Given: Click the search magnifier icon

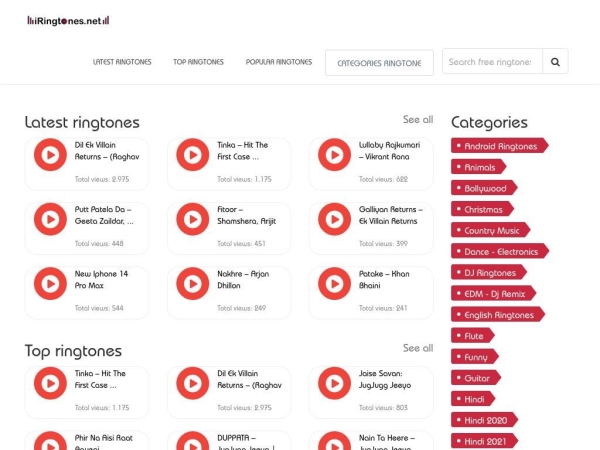Looking at the screenshot, I should (x=555, y=62).
